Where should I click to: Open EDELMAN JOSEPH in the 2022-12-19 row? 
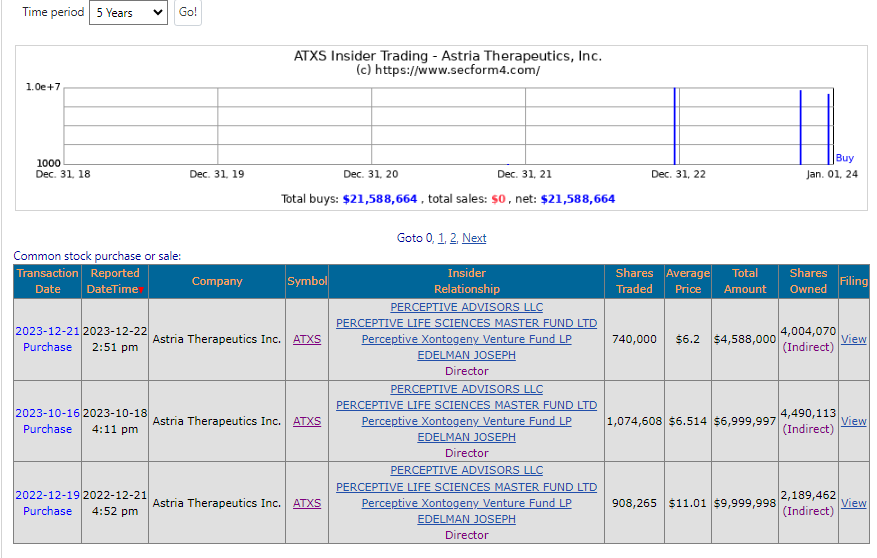pos(466,519)
